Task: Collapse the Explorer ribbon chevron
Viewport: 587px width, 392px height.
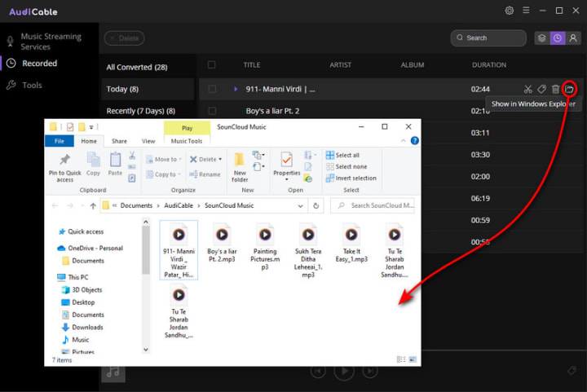Action: coord(404,141)
